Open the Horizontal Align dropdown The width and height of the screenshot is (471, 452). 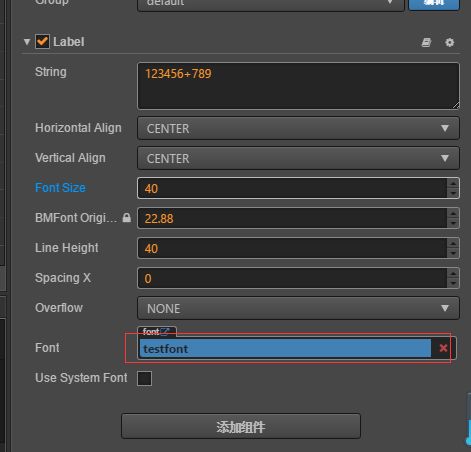pos(298,128)
